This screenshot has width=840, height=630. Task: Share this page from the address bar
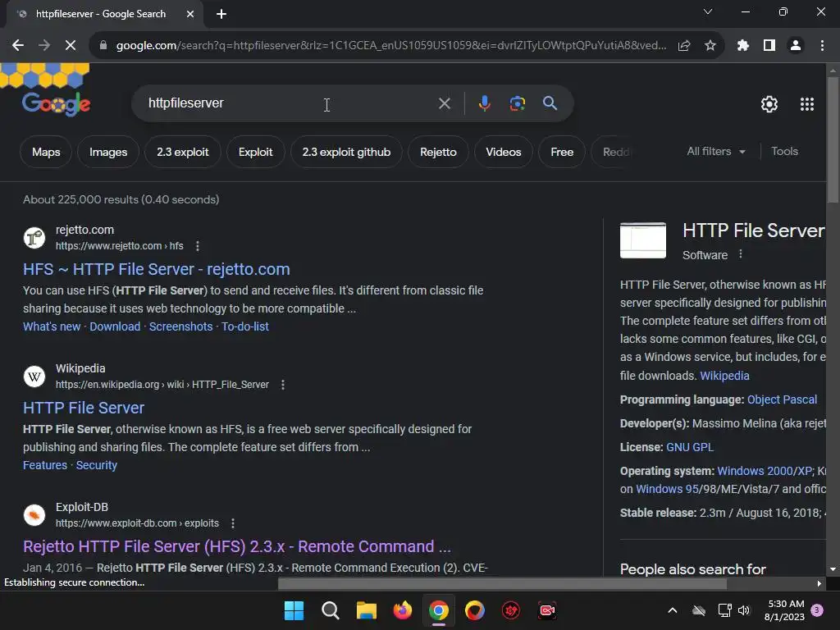pyautogui.click(x=684, y=46)
